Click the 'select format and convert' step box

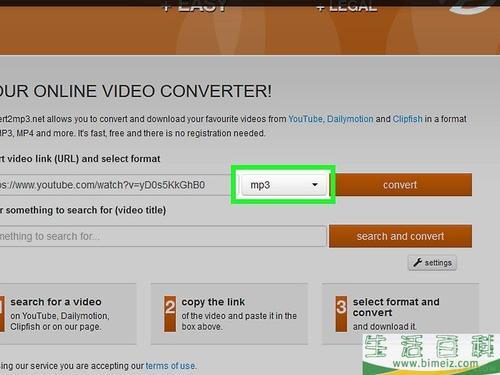(x=400, y=314)
